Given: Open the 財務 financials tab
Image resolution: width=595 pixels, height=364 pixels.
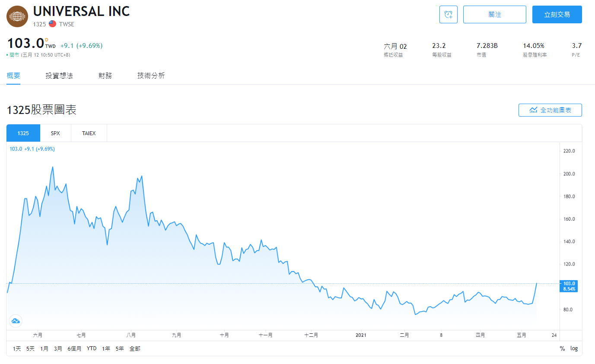Looking at the screenshot, I should 105,76.
